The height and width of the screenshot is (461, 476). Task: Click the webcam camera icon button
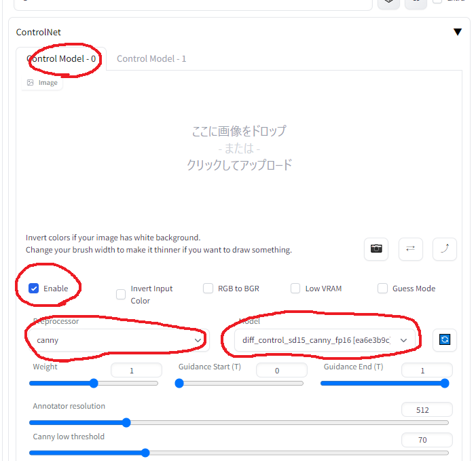(376, 249)
